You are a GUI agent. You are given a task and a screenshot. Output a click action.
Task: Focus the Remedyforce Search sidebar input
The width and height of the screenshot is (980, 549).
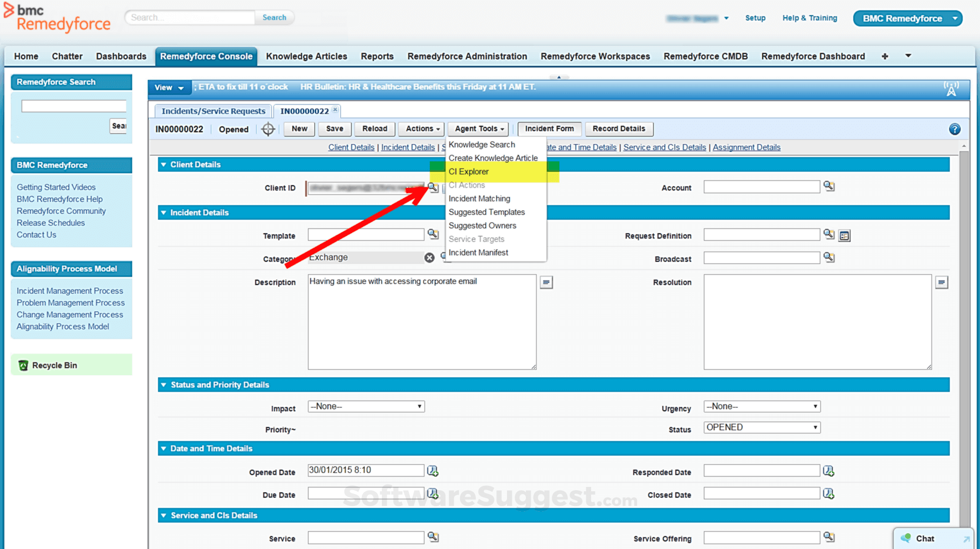[x=74, y=106]
